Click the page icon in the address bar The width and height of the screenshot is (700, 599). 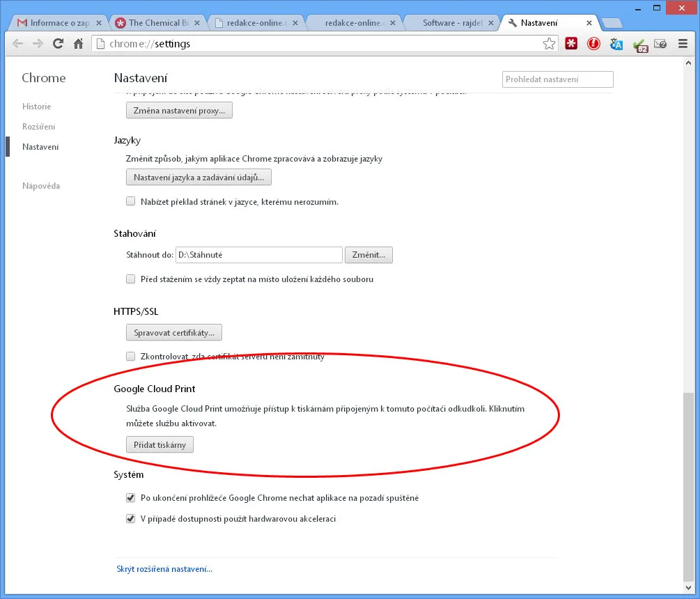pos(101,44)
